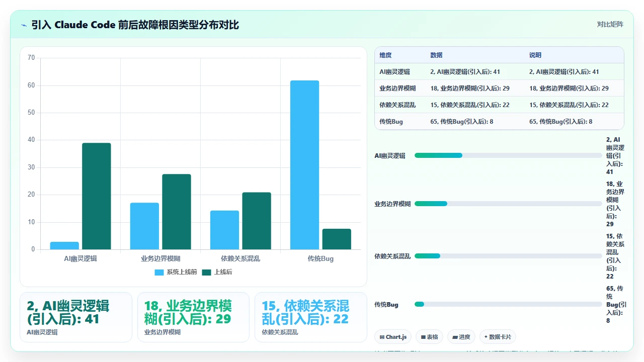Click 传统Bug in the table's first column

coord(391,122)
